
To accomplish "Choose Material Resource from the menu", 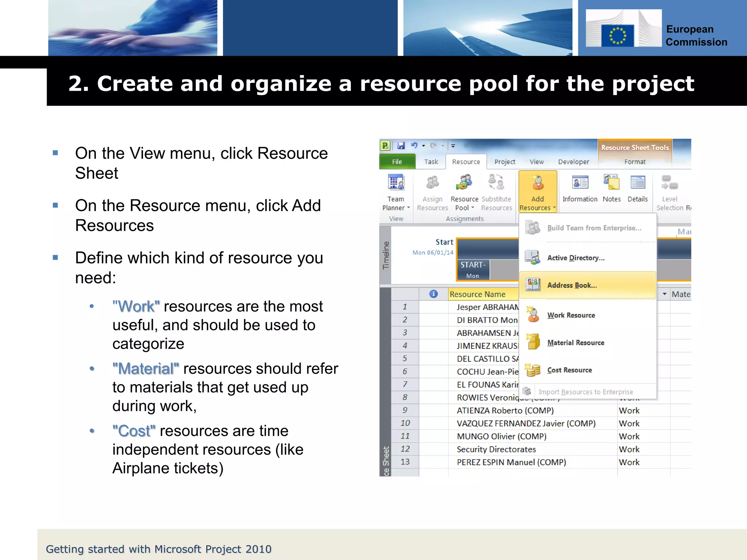I will click(x=588, y=343).
